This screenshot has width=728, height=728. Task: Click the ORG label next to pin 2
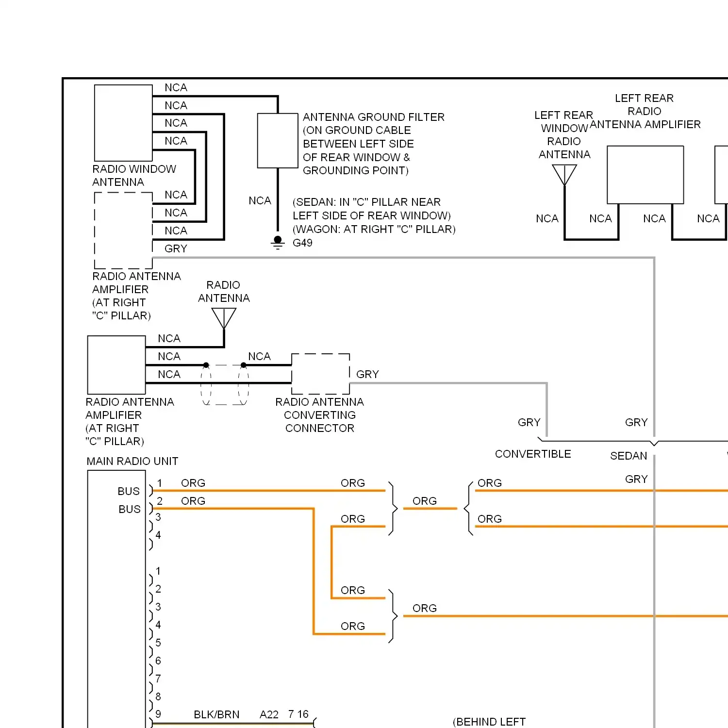tap(193, 501)
